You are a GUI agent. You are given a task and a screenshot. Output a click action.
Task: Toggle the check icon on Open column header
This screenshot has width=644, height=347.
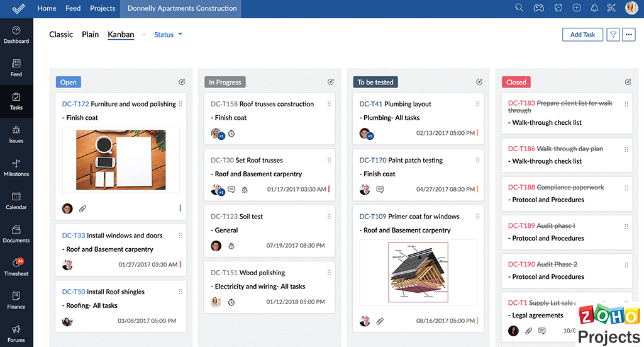coord(182,82)
